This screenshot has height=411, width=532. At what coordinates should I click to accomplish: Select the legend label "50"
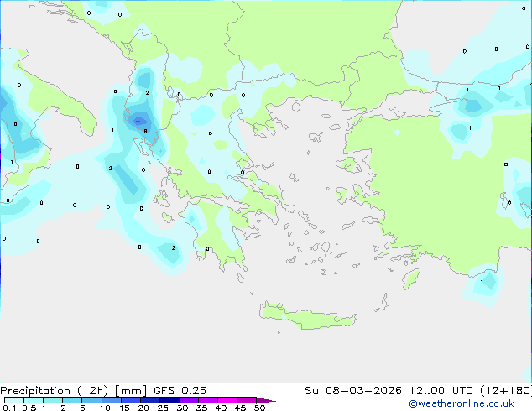click(x=259, y=408)
